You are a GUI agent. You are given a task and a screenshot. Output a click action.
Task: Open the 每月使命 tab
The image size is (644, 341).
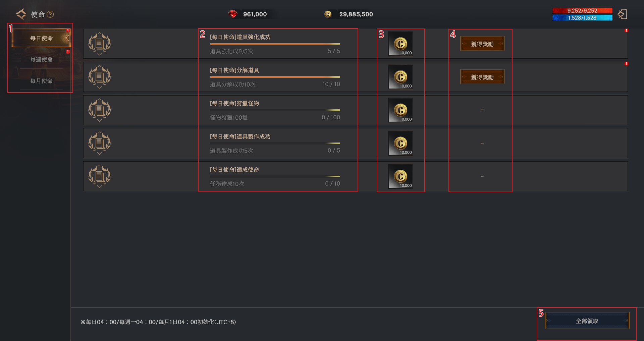[41, 81]
